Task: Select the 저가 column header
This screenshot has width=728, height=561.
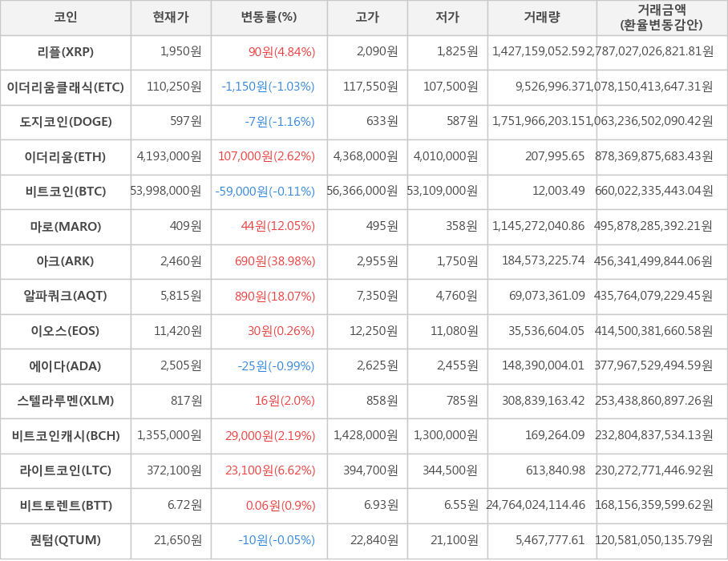Action: [x=447, y=18]
